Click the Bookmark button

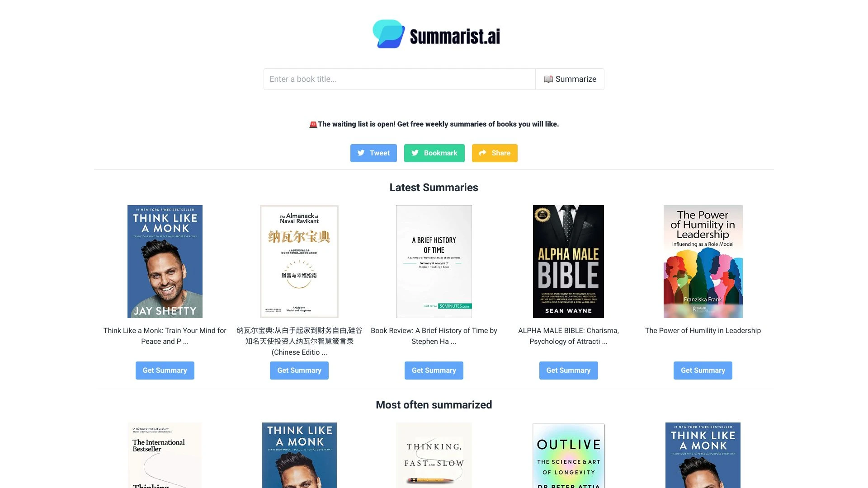pos(434,153)
